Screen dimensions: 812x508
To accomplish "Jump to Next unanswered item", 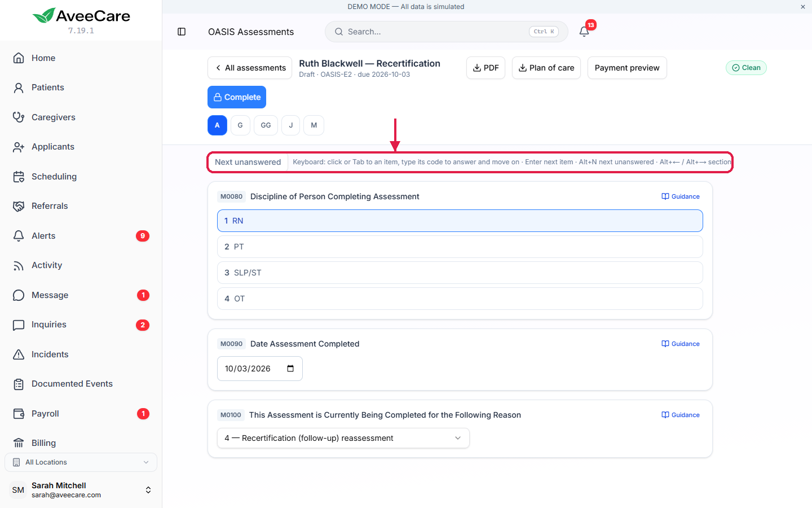I will pyautogui.click(x=248, y=162).
